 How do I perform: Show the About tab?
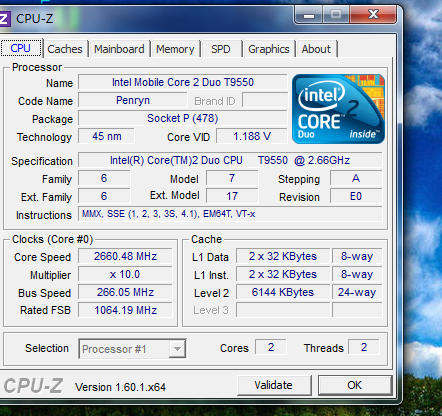pyautogui.click(x=316, y=49)
